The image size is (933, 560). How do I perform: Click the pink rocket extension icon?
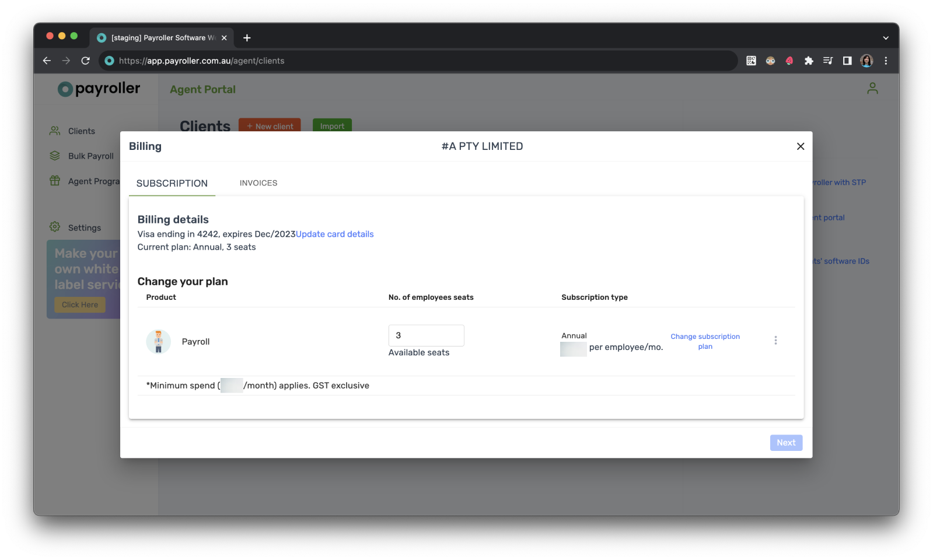tap(789, 61)
